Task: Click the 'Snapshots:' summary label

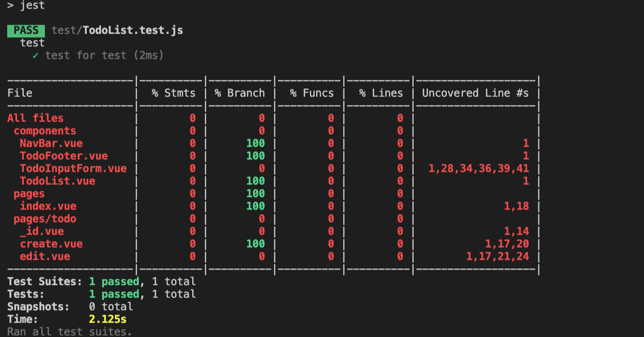Action: pyautogui.click(x=39, y=307)
